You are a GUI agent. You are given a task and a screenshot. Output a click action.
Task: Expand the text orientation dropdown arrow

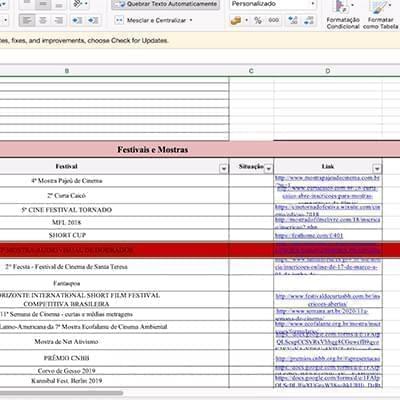(x=86, y=4)
